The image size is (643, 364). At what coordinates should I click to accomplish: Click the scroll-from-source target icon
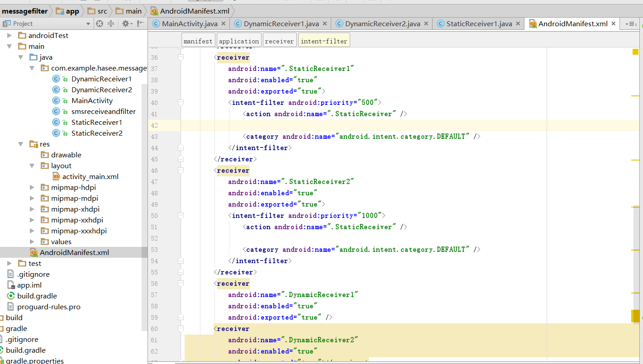(100, 24)
